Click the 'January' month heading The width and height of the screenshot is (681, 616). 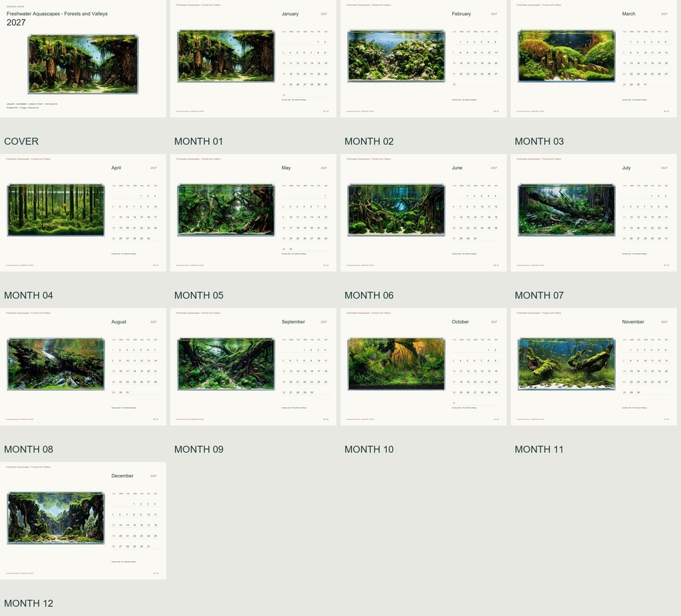click(290, 14)
